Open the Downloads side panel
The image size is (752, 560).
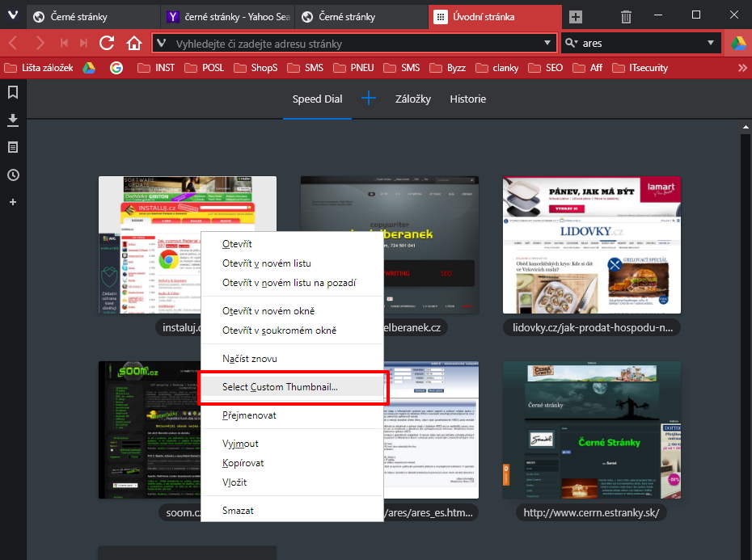pos(13,120)
